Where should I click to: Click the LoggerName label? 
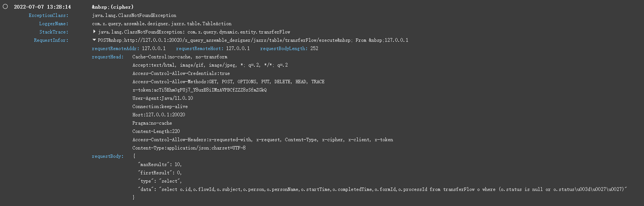pyautogui.click(x=54, y=24)
